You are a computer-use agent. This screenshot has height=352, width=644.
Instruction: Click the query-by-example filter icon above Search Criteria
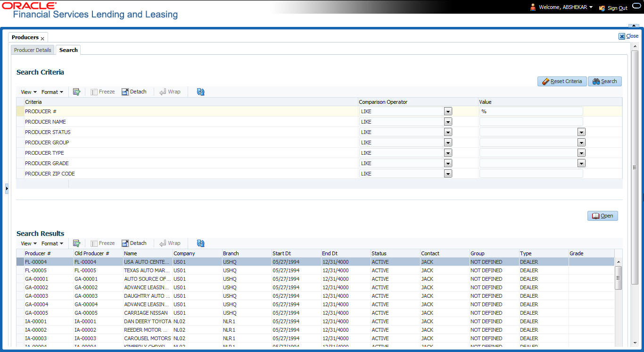(x=77, y=92)
